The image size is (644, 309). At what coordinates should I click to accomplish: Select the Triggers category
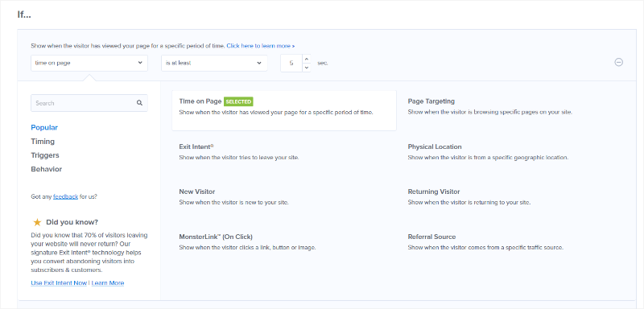click(45, 155)
